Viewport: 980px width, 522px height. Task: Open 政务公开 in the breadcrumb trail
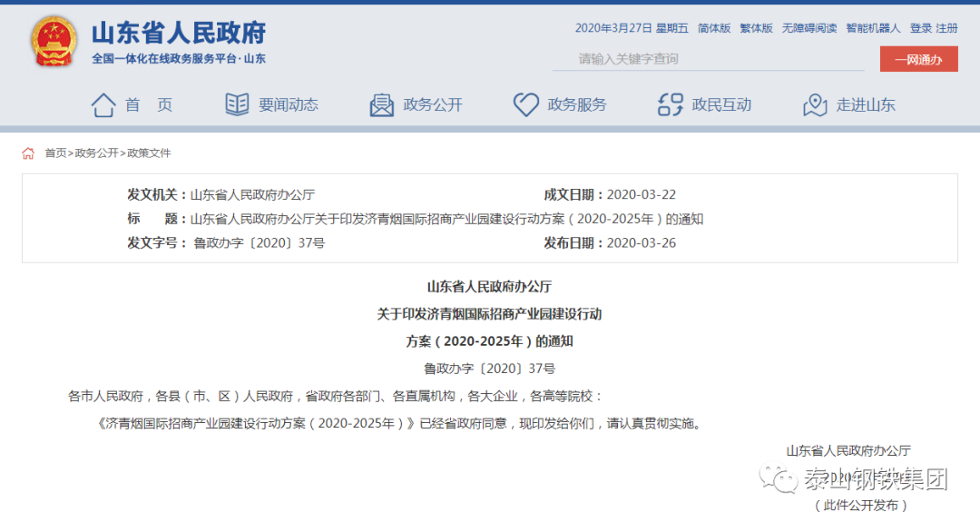tap(96, 153)
